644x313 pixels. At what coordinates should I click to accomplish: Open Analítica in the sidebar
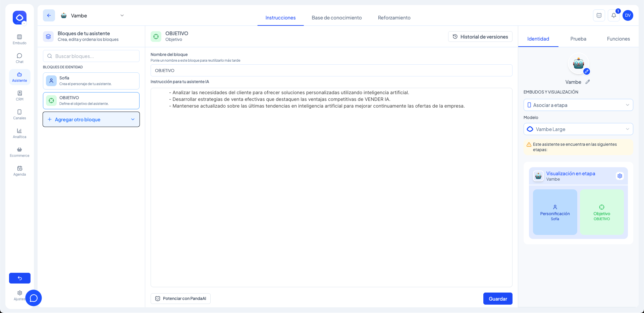click(x=19, y=133)
